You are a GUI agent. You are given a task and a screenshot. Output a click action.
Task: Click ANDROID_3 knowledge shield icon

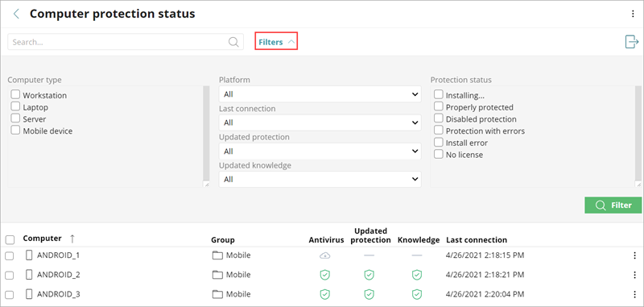tap(417, 294)
